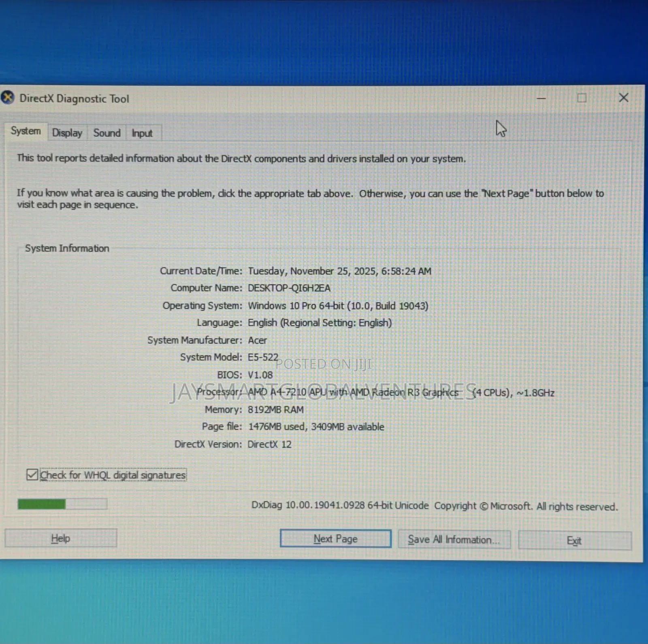
Task: Click the Exit button
Action: click(x=575, y=540)
